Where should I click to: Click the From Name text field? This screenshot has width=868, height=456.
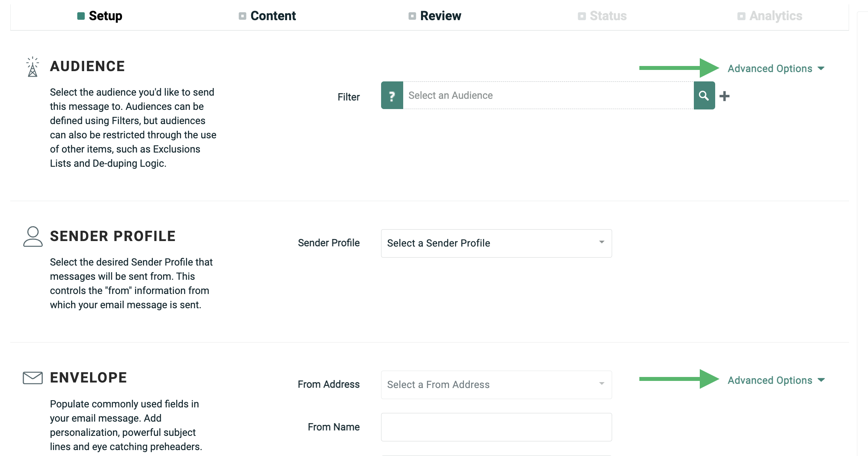496,427
